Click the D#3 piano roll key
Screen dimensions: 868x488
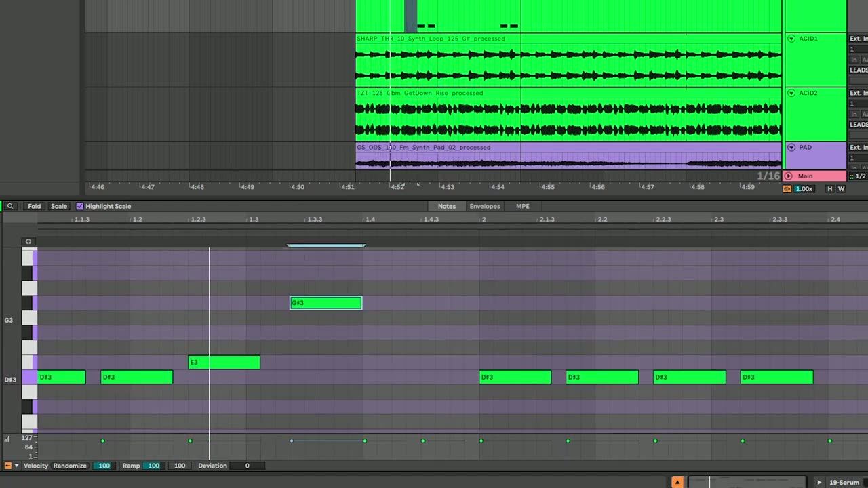[x=29, y=378]
